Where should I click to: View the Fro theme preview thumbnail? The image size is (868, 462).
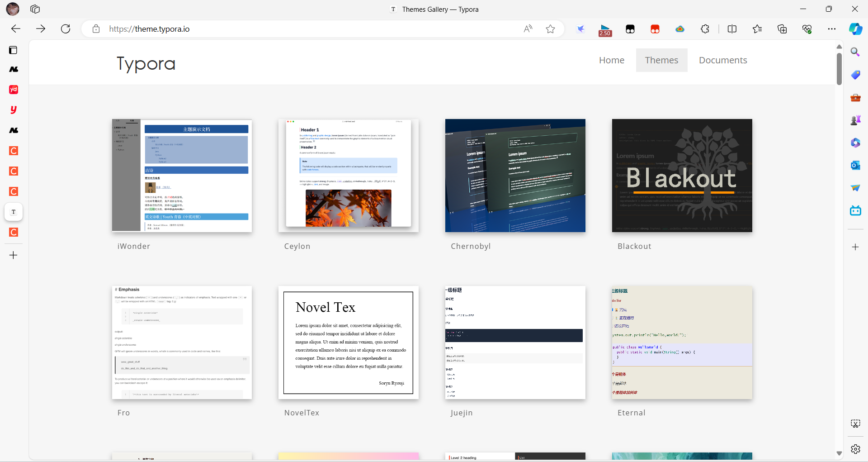[182, 343]
